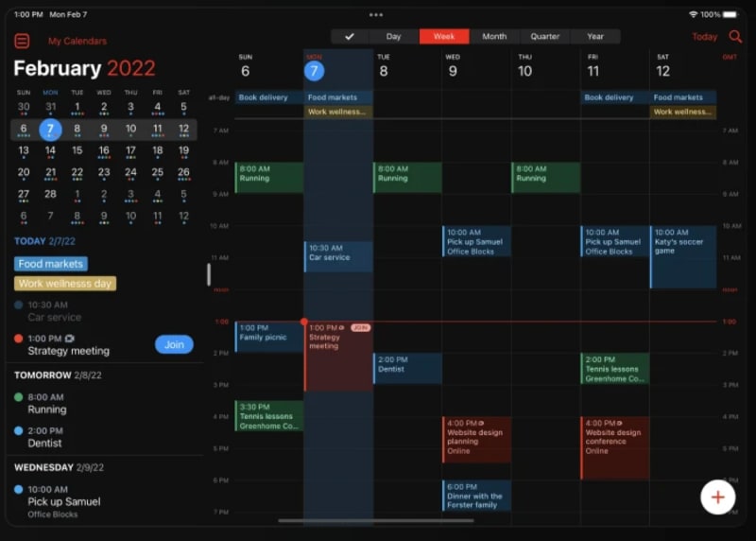The image size is (756, 541).
Task: Click the blue dot beside Dentist
Action: tap(18, 431)
